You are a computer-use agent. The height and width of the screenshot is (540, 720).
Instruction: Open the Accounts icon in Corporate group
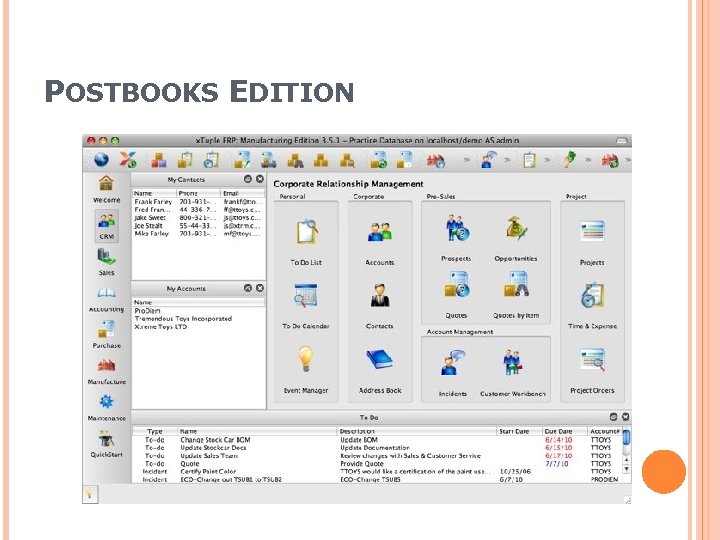coord(380,231)
